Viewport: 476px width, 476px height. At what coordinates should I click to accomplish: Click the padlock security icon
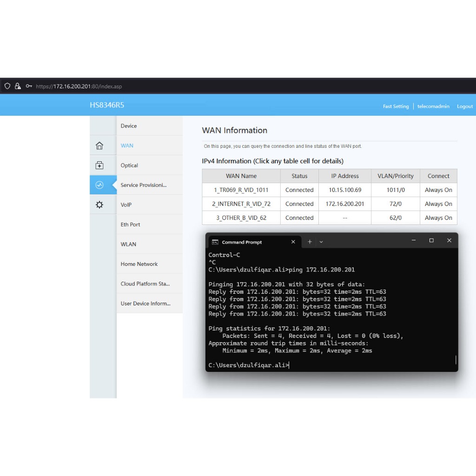(18, 86)
